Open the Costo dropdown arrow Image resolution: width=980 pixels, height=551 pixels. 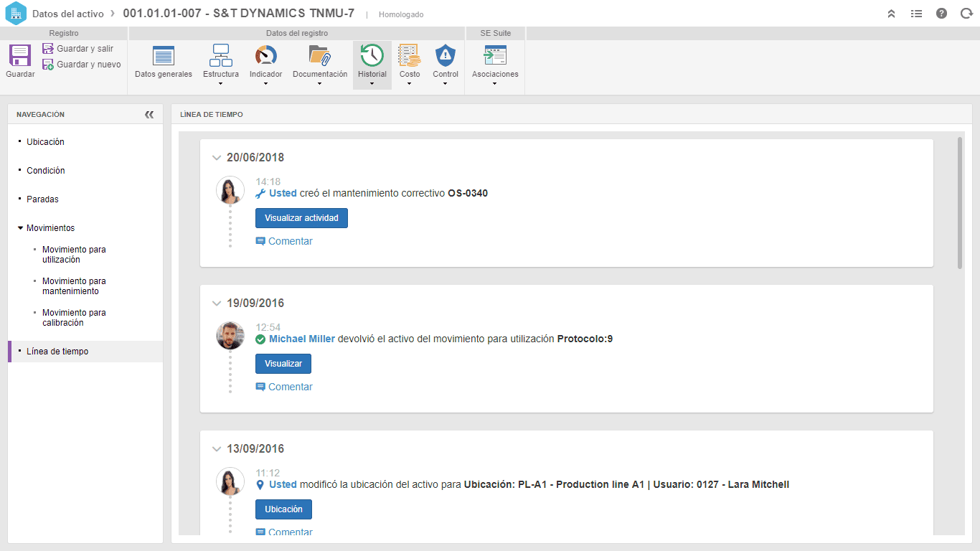(x=410, y=84)
